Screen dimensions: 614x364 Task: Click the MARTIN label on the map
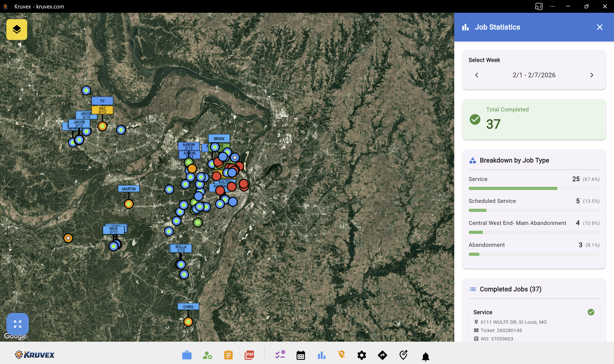pyautogui.click(x=129, y=189)
